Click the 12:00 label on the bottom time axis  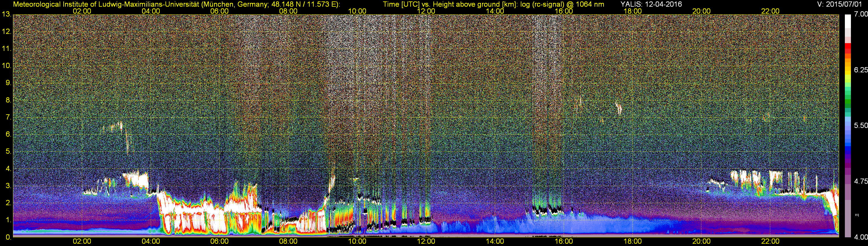coord(426,242)
